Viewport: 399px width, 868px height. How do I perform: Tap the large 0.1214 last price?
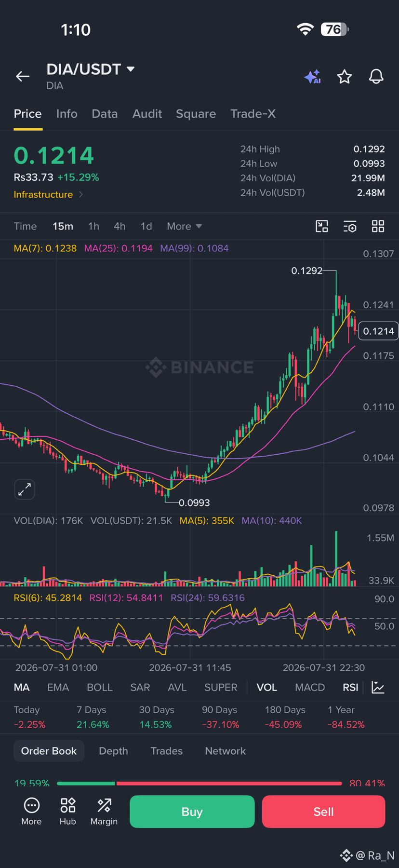coord(54,155)
